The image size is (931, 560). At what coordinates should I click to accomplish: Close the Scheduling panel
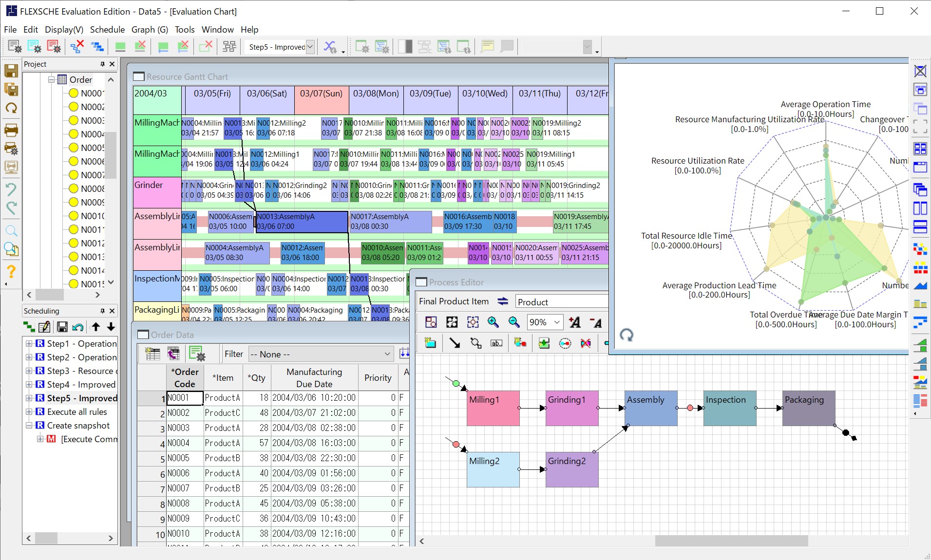(x=112, y=311)
